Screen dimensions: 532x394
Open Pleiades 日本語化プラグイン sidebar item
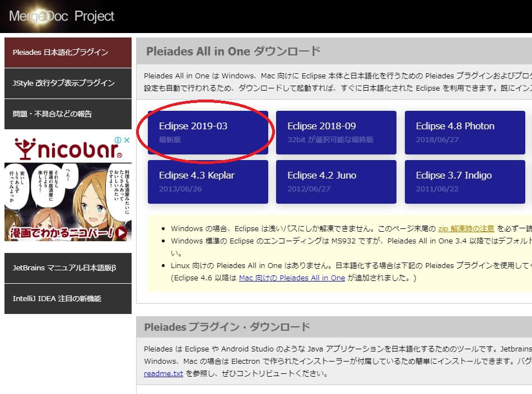pyautogui.click(x=68, y=53)
